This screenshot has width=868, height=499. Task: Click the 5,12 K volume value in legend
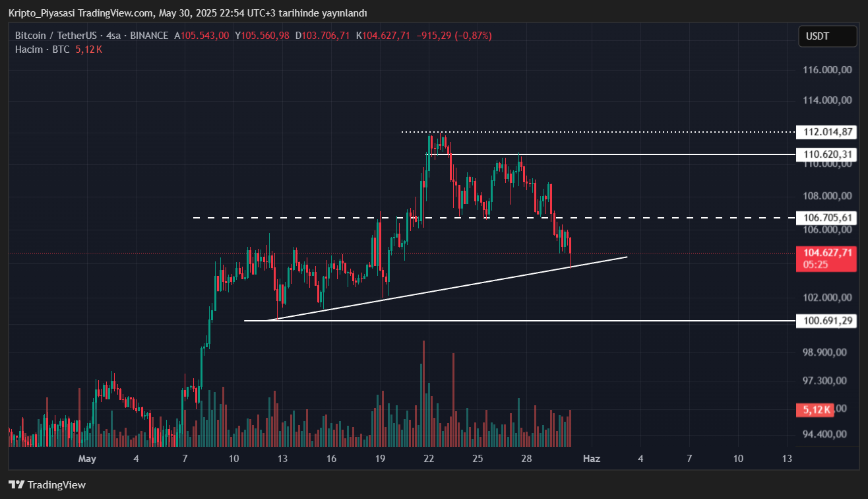(x=88, y=50)
